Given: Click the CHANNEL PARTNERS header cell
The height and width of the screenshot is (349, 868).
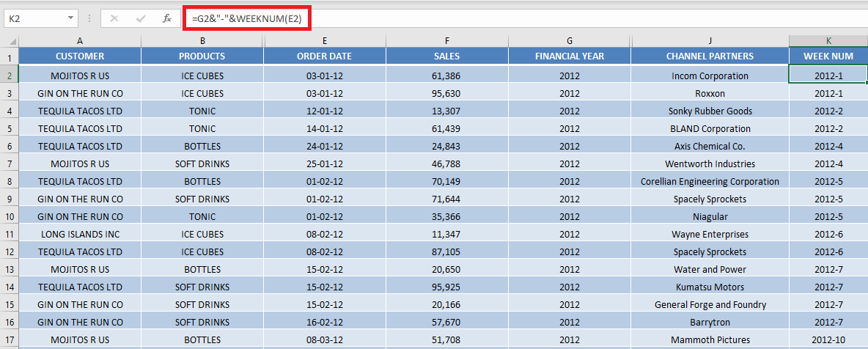Looking at the screenshot, I should 710,56.
